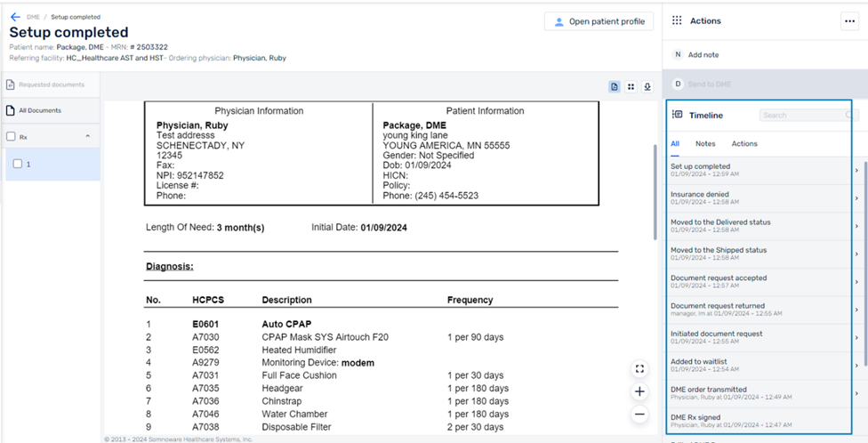Click MRN number 2503322
The image size is (868, 443).
tap(149, 47)
